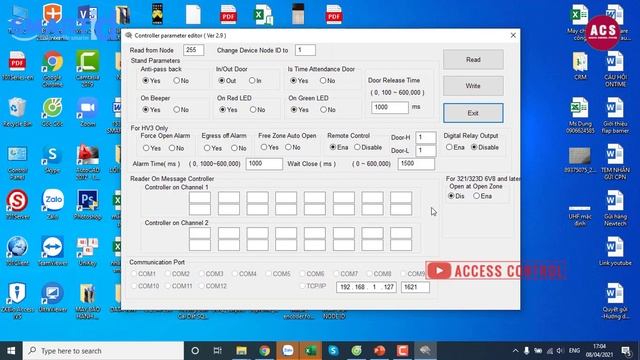The width and height of the screenshot is (640, 360).
Task: Select the Link youtube Word document
Action: click(615, 252)
